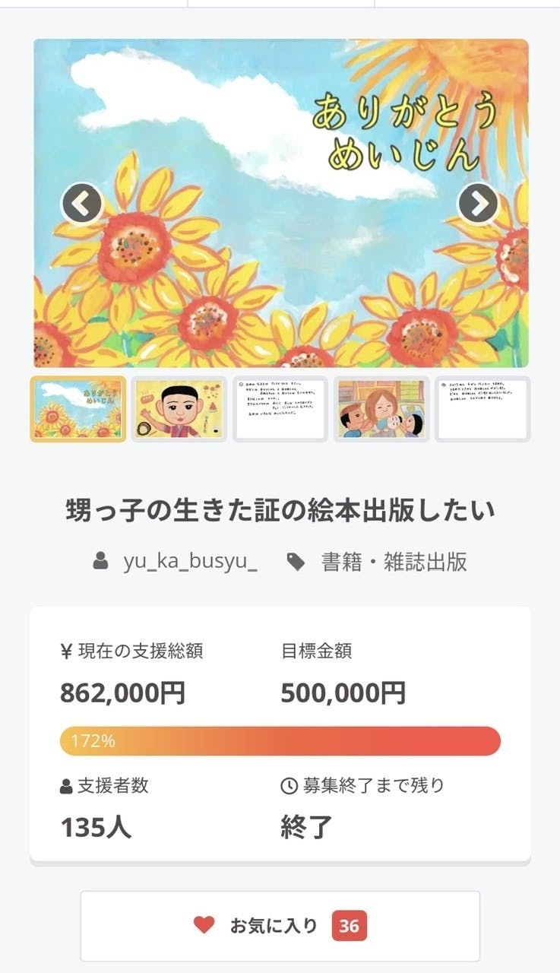Screen dimensions: 560x973
Task: Click the supporter person icon beside 支援者数
Action: click(66, 786)
